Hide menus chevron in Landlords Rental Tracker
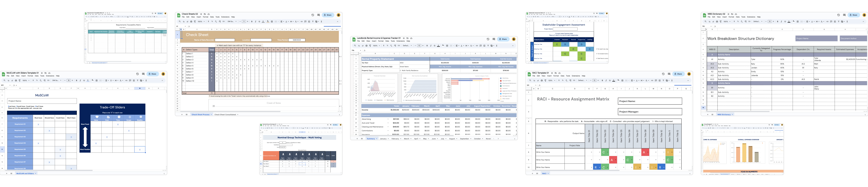 (x=513, y=46)
